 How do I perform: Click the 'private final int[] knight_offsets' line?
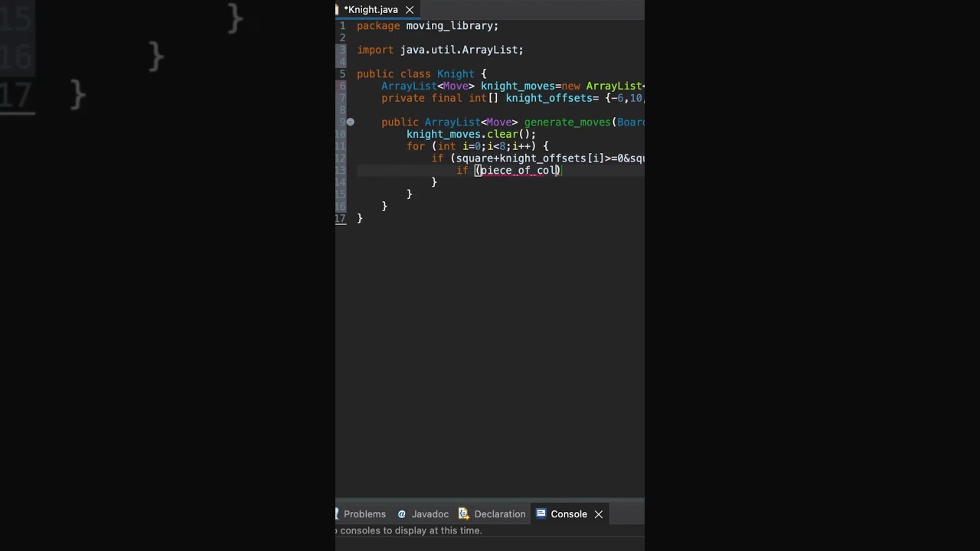[513, 98]
